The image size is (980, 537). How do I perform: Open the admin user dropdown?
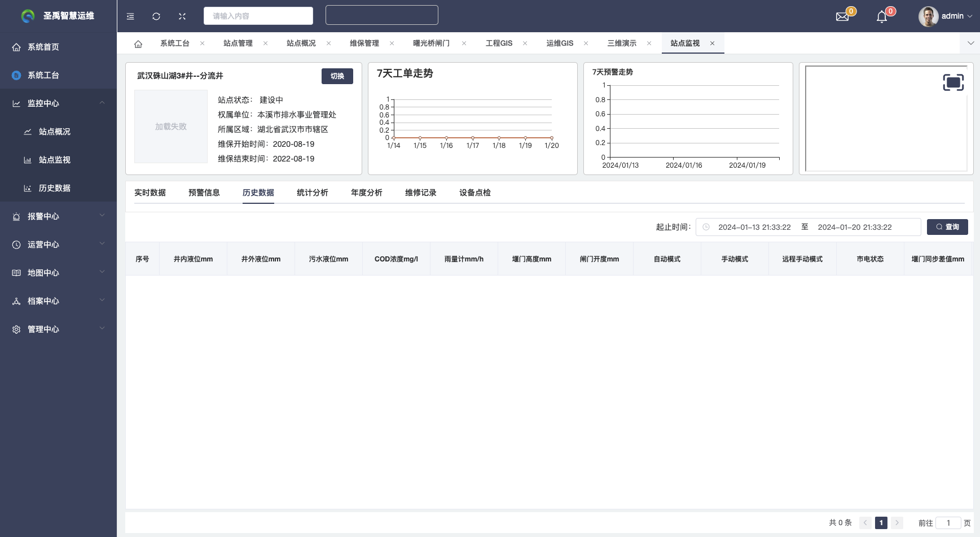(945, 16)
